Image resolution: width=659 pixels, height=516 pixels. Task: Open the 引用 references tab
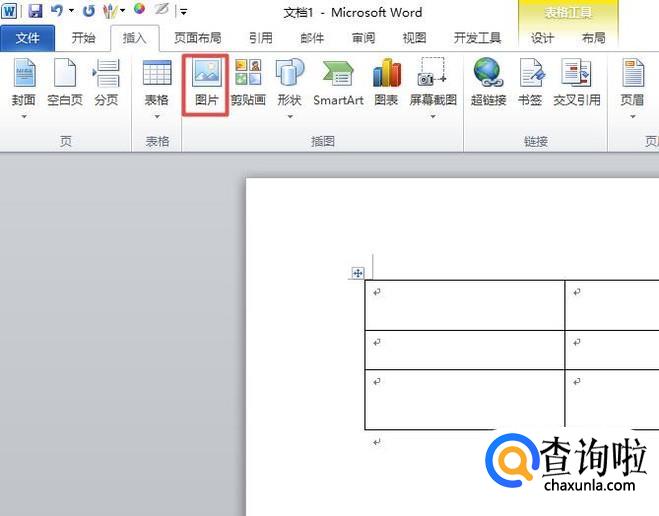click(x=261, y=38)
